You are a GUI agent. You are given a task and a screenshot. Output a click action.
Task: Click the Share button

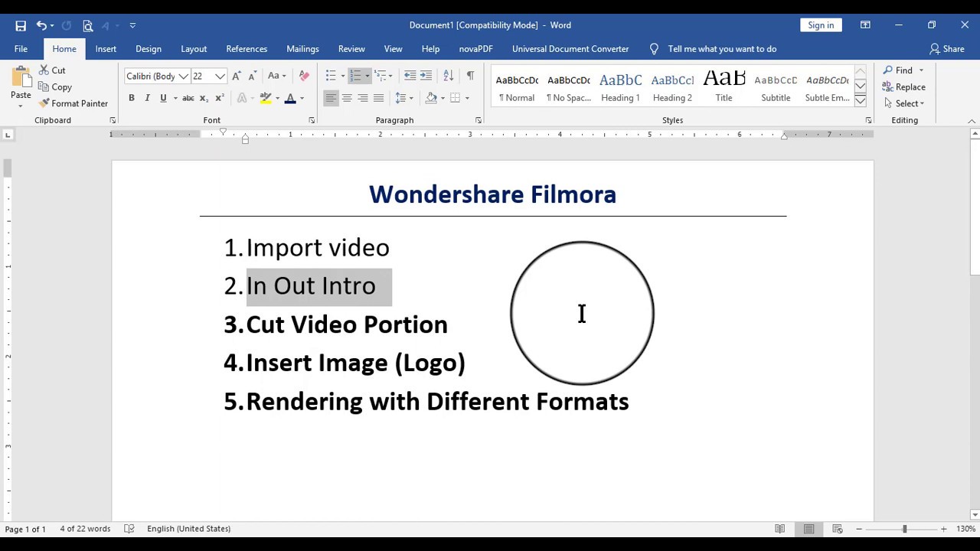tap(947, 49)
